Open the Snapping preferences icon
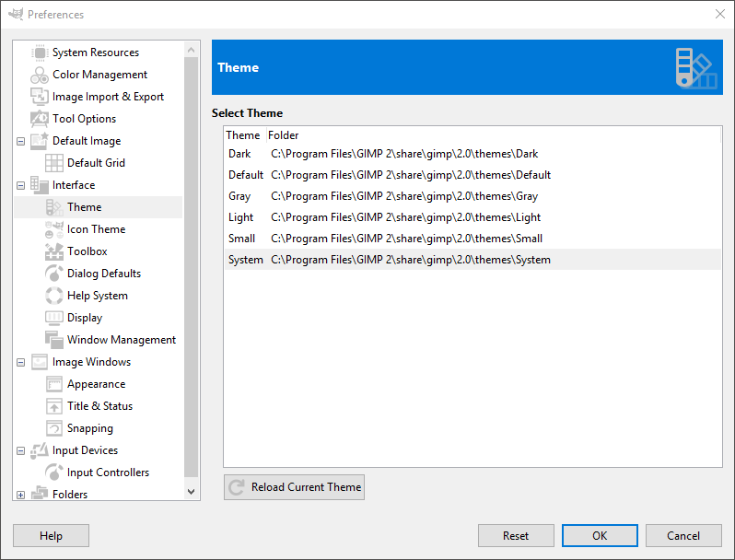The height and width of the screenshot is (560, 735). tap(54, 428)
